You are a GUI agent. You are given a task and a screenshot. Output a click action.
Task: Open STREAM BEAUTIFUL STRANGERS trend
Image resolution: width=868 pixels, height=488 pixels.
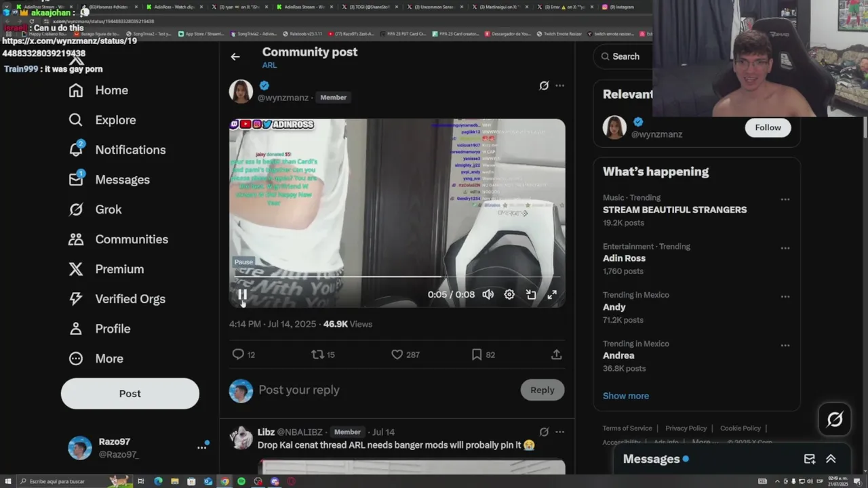(x=675, y=210)
